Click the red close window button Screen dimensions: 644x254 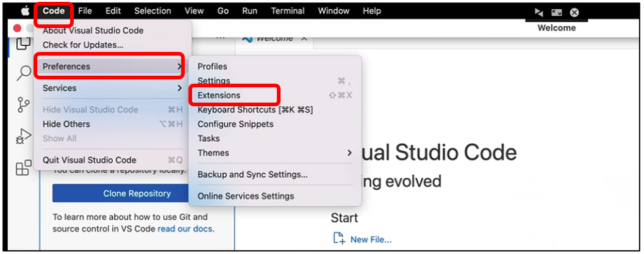point(17,28)
